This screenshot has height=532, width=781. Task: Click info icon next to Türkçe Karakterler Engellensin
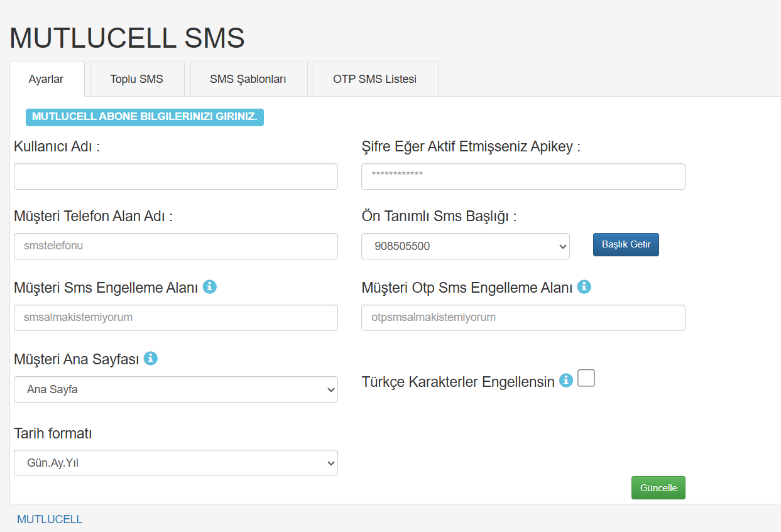point(566,380)
